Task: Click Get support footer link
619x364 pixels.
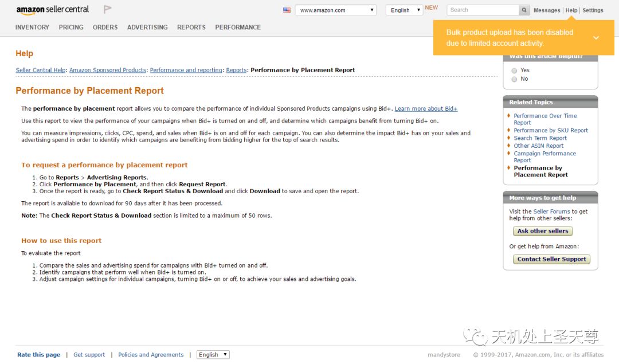Action: point(89,354)
